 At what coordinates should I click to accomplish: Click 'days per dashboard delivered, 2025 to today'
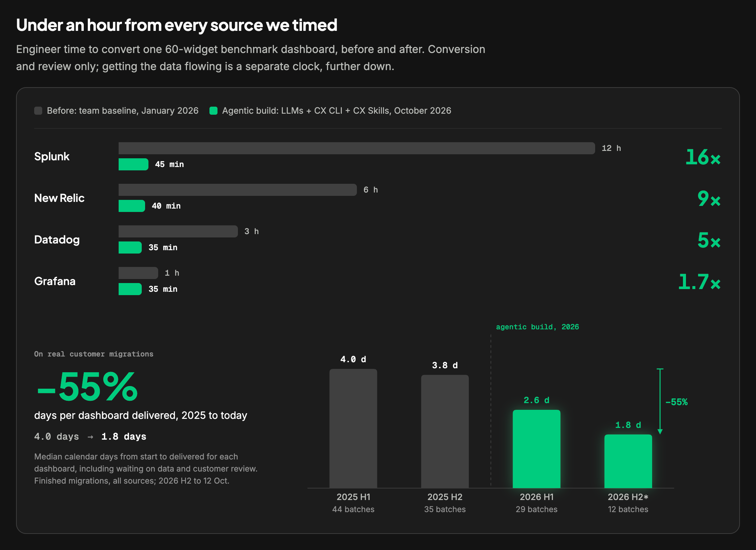pos(141,415)
